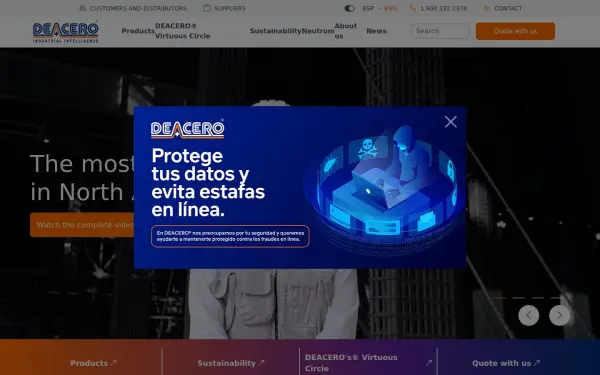The height and width of the screenshot is (375, 600).
Task: Select the second carousel indicator dash
Action: 518,298
